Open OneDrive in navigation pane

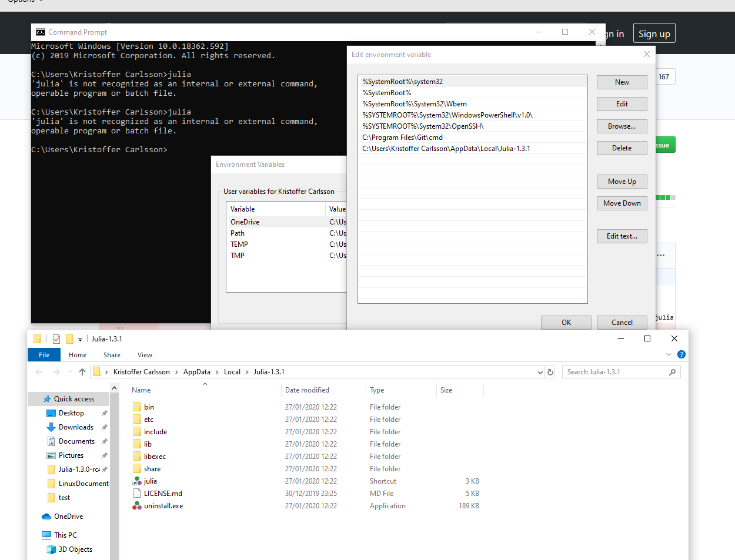pyautogui.click(x=68, y=517)
